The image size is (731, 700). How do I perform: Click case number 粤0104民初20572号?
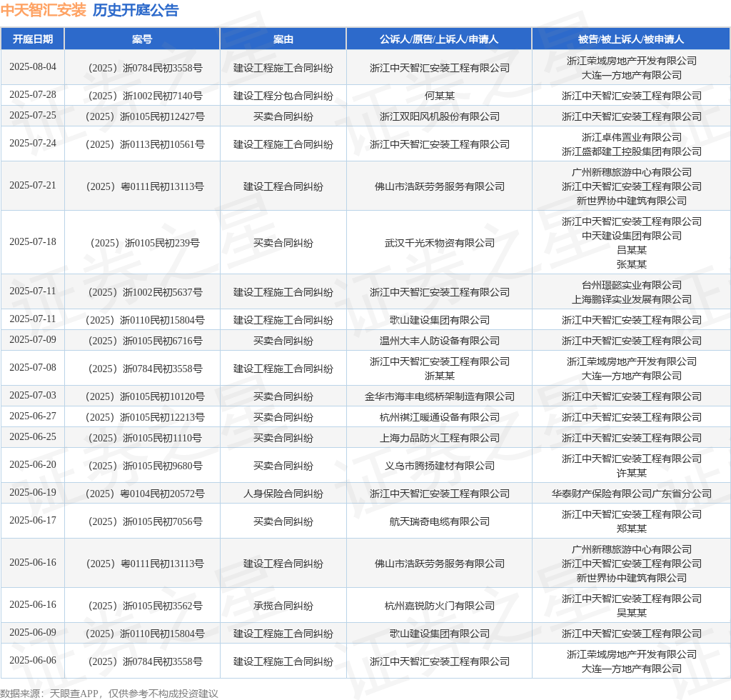click(x=146, y=494)
